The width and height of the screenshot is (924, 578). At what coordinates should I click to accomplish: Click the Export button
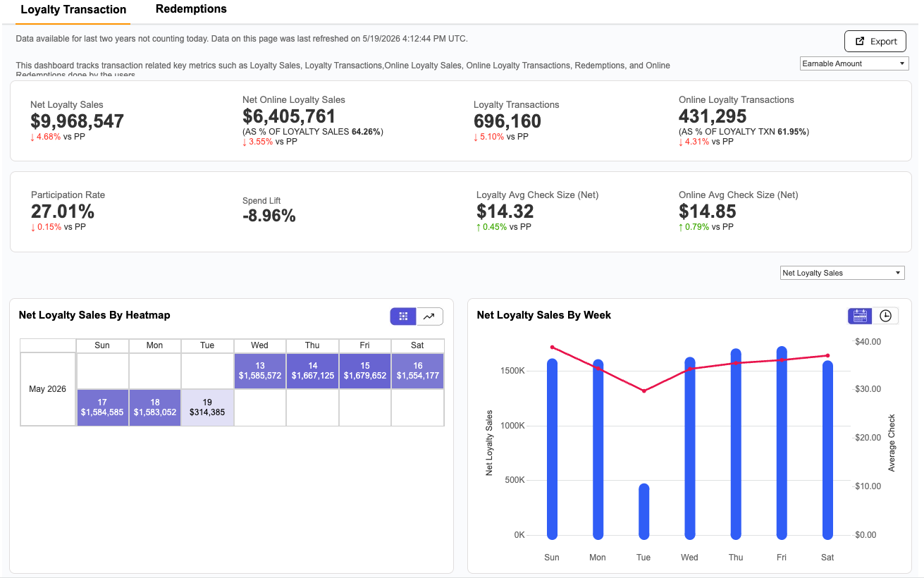pyautogui.click(x=875, y=42)
